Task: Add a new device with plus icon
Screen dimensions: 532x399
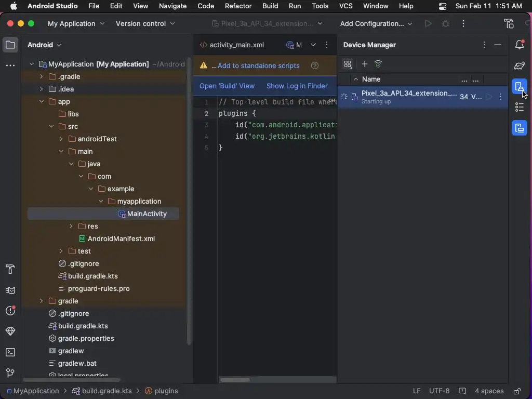Action: (x=364, y=64)
